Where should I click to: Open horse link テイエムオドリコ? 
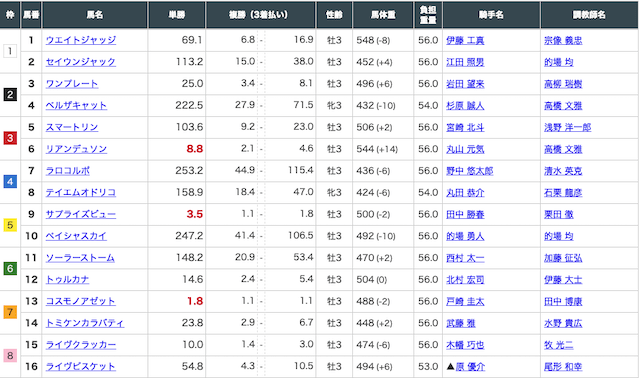(x=81, y=192)
